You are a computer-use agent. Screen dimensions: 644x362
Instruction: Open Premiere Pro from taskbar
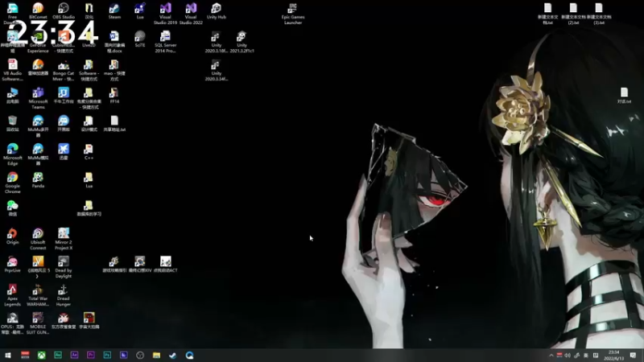pyautogui.click(x=91, y=356)
